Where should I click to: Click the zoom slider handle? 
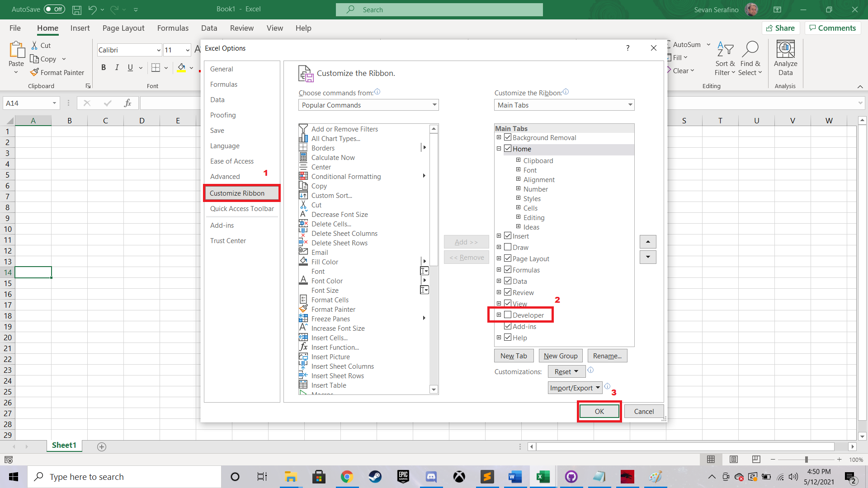pos(806,460)
